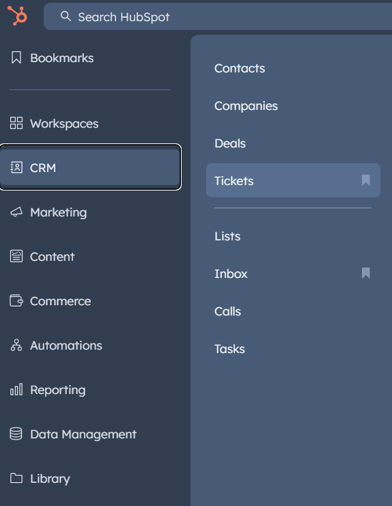Click the Reporting bar chart icon
This screenshot has width=392, height=506.
coord(16,389)
